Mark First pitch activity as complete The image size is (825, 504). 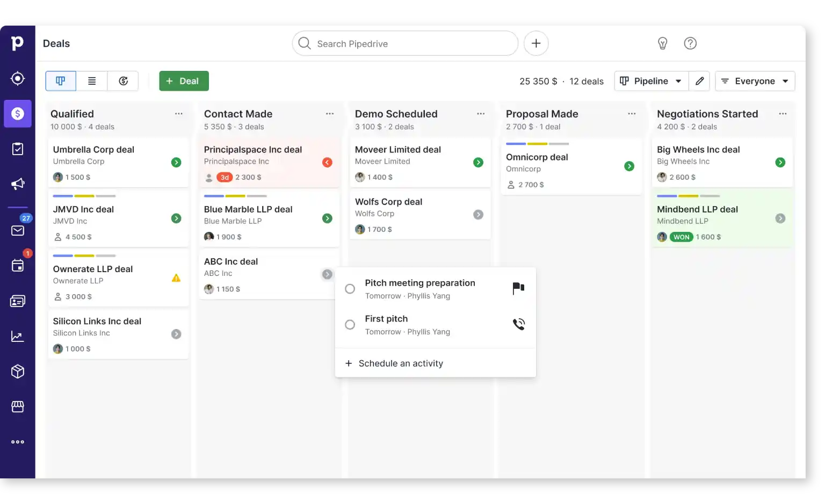[x=350, y=324]
